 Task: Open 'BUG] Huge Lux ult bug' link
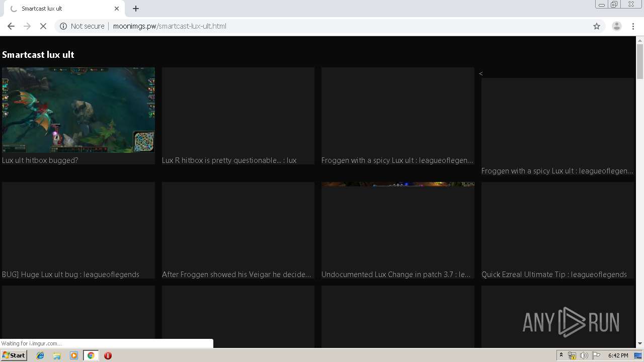click(x=70, y=275)
